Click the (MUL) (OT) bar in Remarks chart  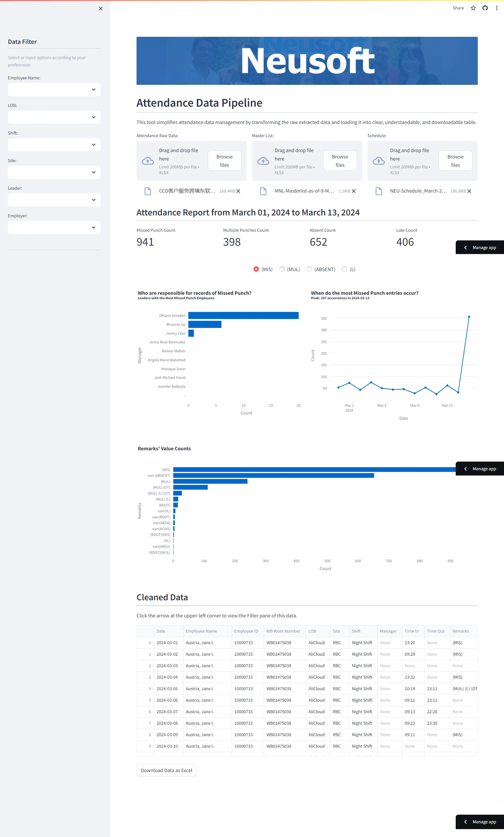(x=190, y=487)
